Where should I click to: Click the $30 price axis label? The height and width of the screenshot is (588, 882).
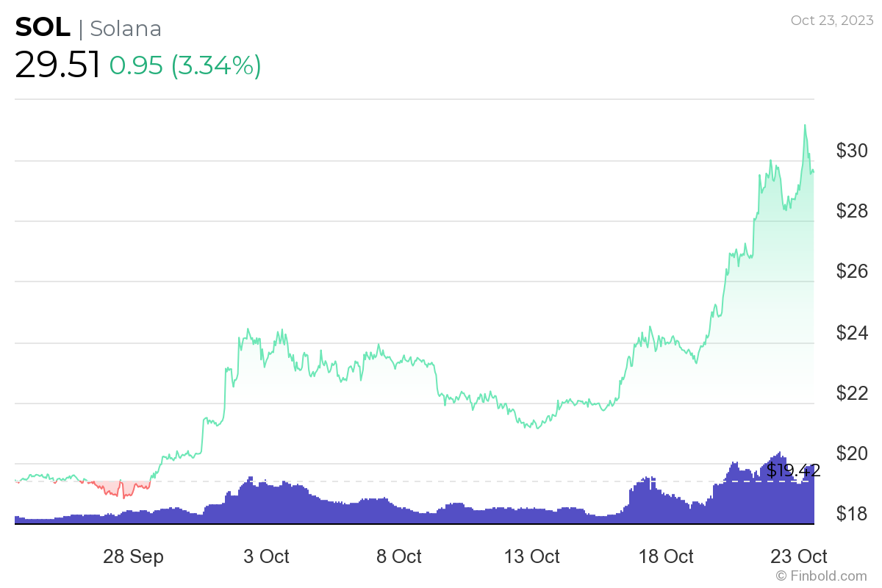click(x=852, y=151)
